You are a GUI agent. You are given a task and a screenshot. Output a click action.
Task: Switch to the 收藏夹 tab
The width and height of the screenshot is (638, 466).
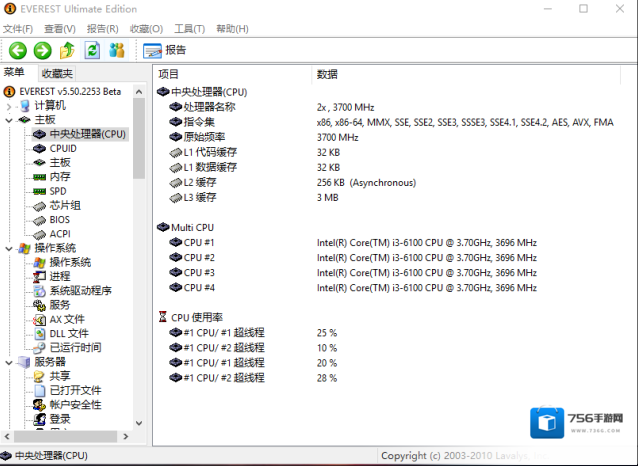(57, 73)
